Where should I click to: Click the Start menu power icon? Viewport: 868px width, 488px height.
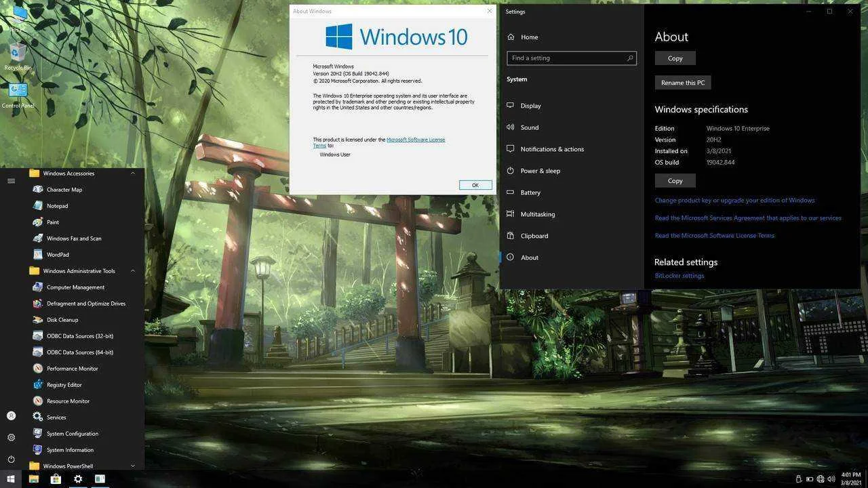pos(11,459)
